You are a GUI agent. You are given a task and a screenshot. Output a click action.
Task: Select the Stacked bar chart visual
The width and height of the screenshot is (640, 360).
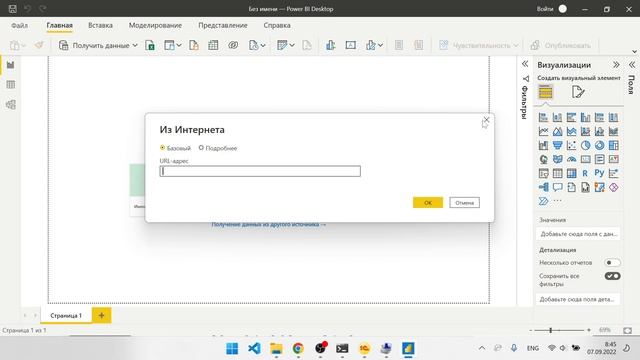[x=543, y=118]
